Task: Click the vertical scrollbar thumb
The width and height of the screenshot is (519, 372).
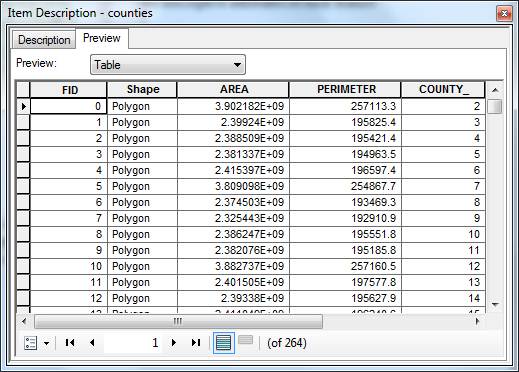Action: click(495, 106)
